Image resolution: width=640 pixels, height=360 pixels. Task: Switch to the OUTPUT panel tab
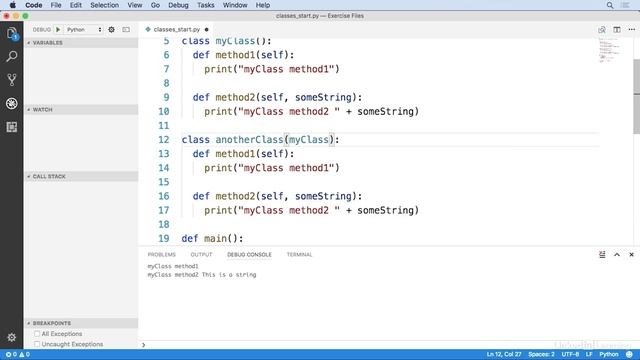point(201,254)
